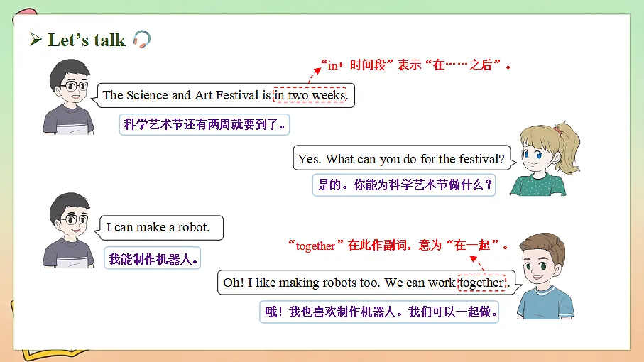The height and width of the screenshot is (362, 644).
Task: Click the translation '我能制作机器人。'
Action: [153, 258]
